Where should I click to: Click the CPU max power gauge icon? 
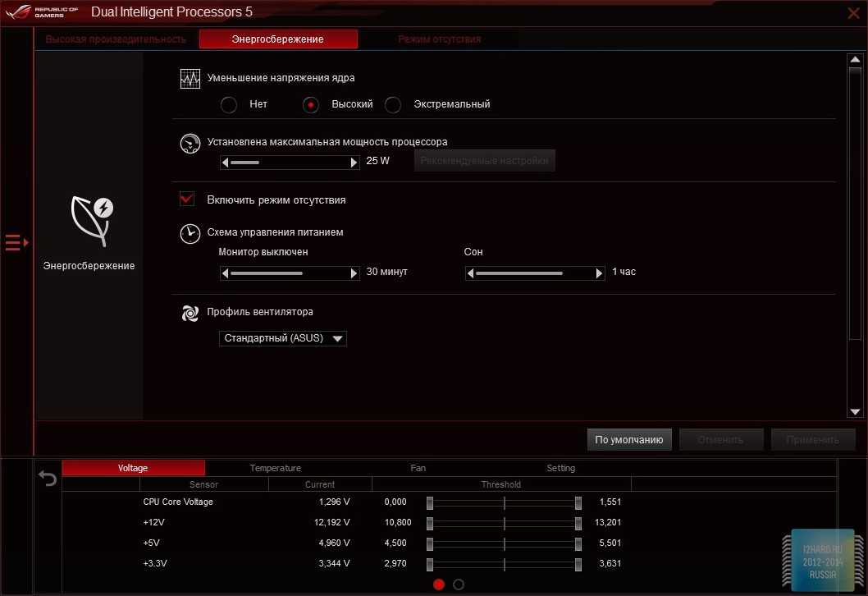click(x=190, y=144)
